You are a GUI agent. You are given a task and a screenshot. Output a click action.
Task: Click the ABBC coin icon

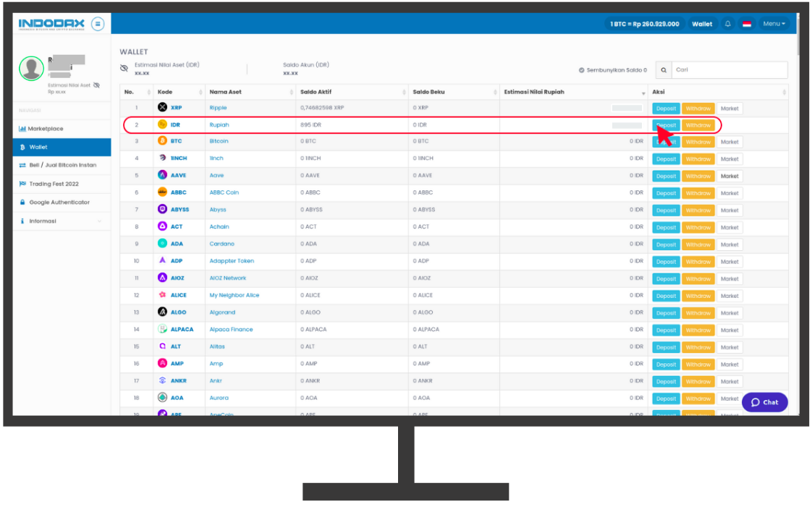coord(162,192)
